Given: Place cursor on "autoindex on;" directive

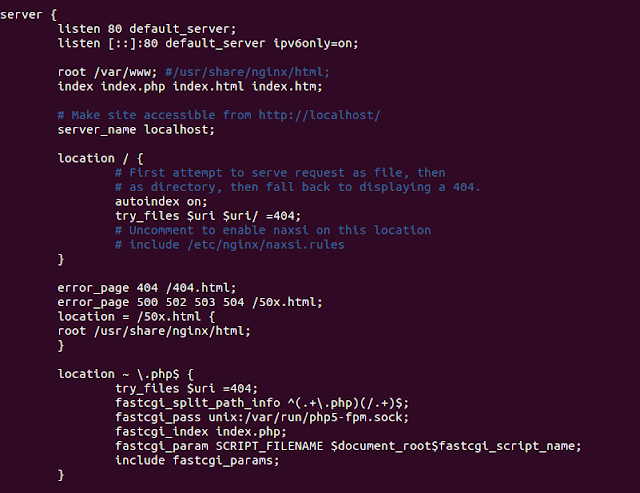Looking at the screenshot, I should point(162,202).
